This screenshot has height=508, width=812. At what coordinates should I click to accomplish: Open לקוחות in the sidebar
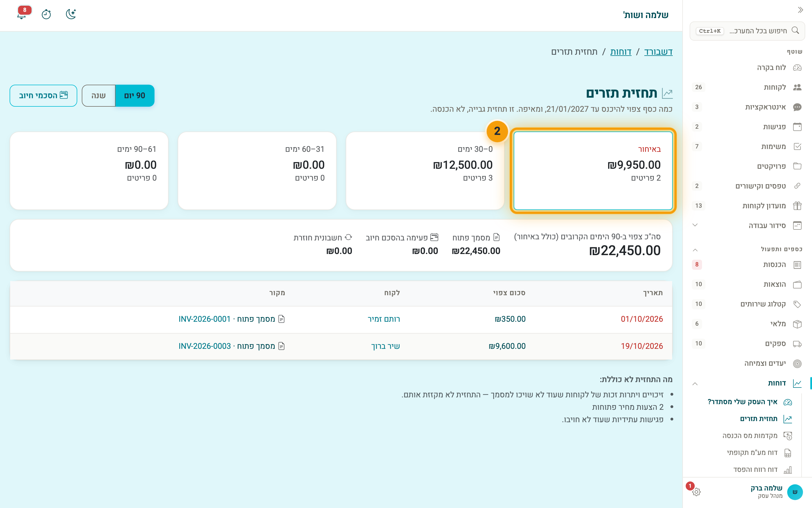coord(747,87)
